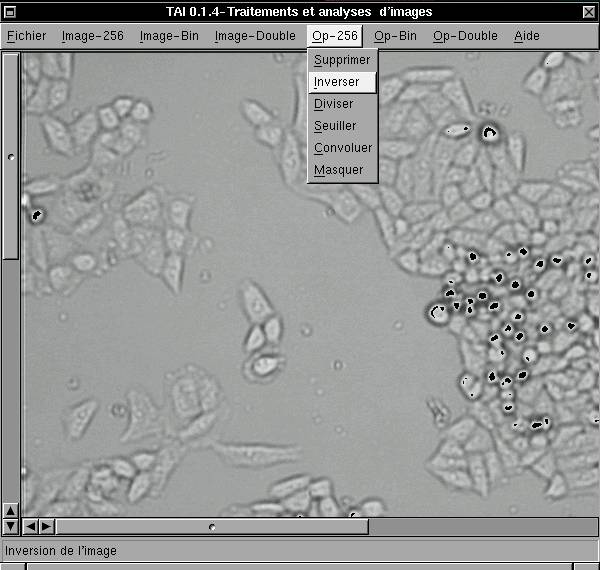This screenshot has height=570, width=600.
Task: Select the Seuiller threshold option
Action: [334, 126]
